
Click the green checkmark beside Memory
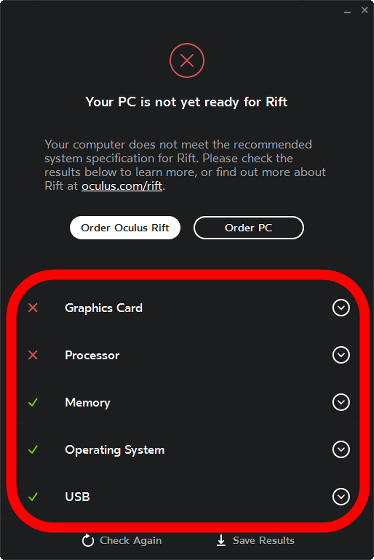tap(33, 402)
